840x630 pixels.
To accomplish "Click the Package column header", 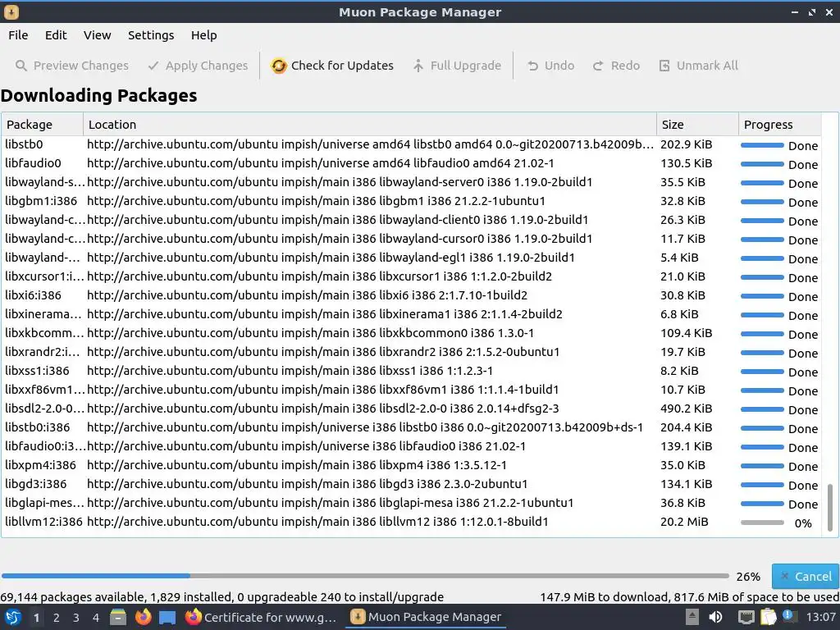I will tap(43, 125).
